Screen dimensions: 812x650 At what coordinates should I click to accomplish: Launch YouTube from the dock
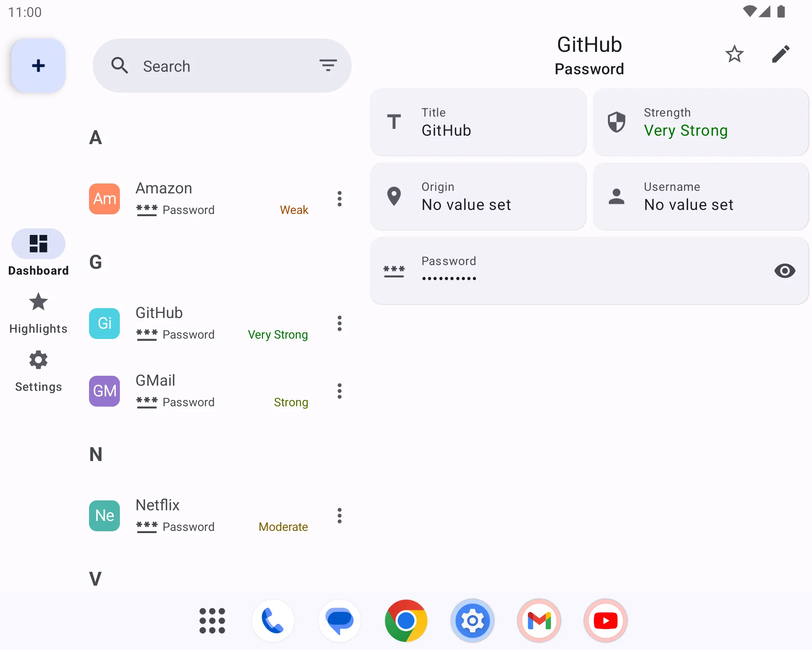pos(605,621)
